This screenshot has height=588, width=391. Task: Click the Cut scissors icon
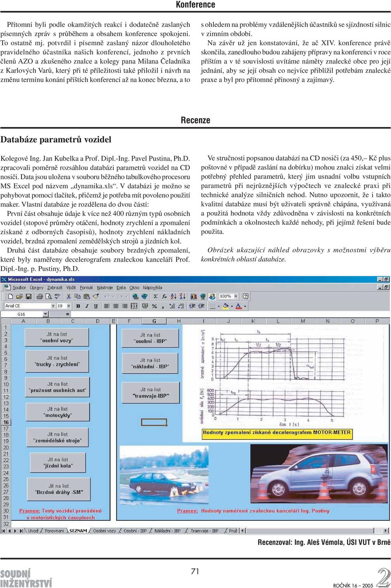69,296
